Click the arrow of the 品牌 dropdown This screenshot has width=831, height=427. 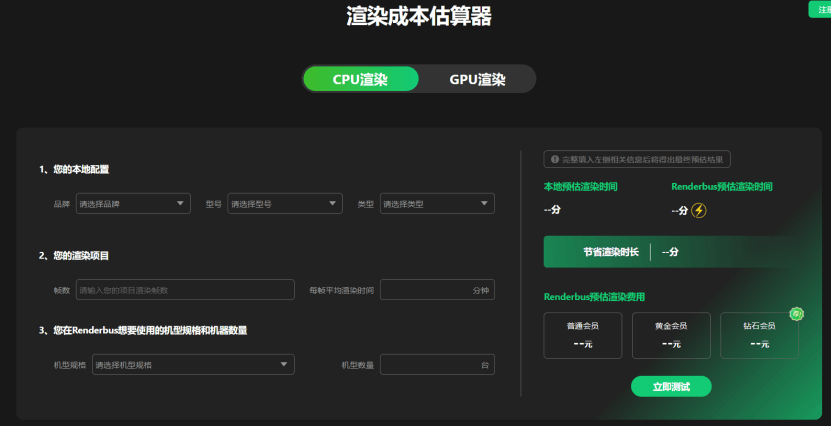180,203
